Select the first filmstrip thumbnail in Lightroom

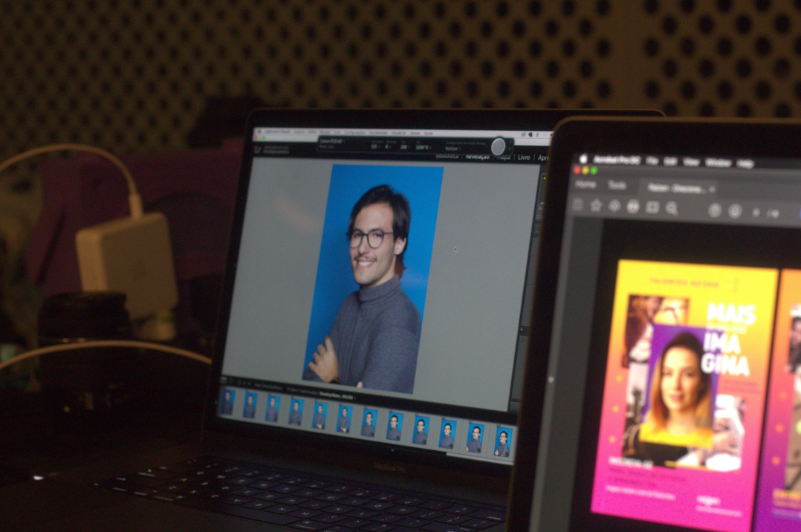point(228,402)
